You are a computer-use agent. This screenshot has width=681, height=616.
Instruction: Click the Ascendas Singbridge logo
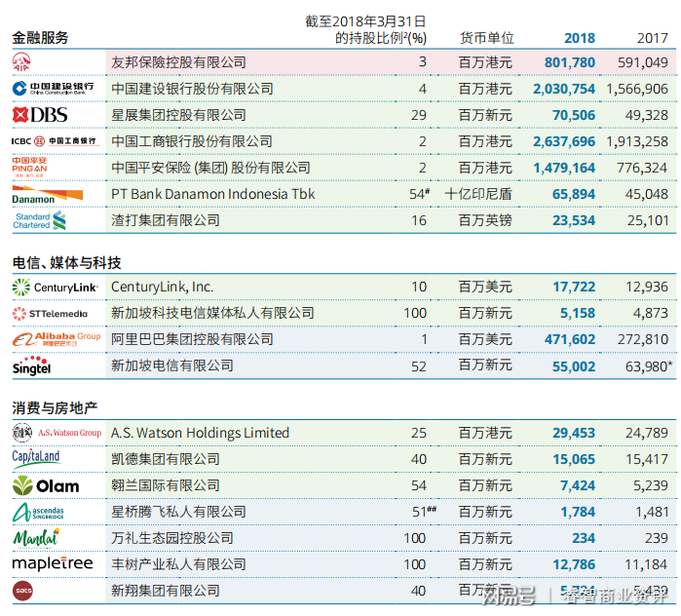[38, 512]
